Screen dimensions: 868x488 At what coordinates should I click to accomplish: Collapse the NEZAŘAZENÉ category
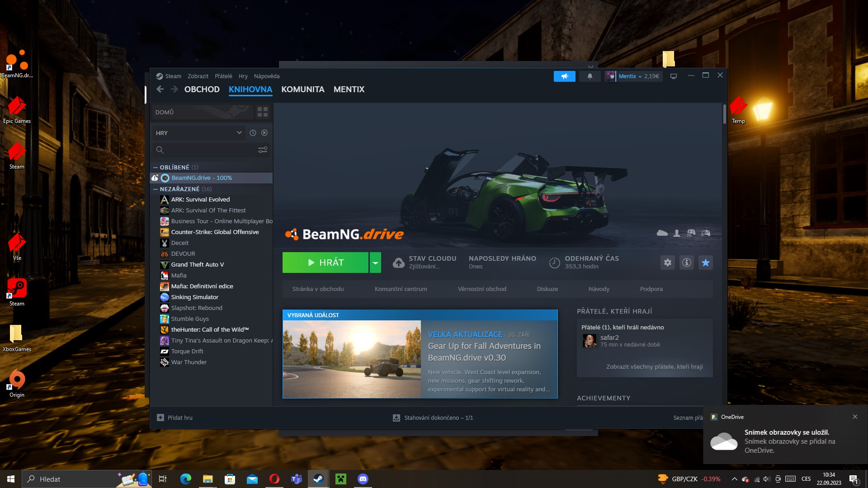(x=156, y=189)
